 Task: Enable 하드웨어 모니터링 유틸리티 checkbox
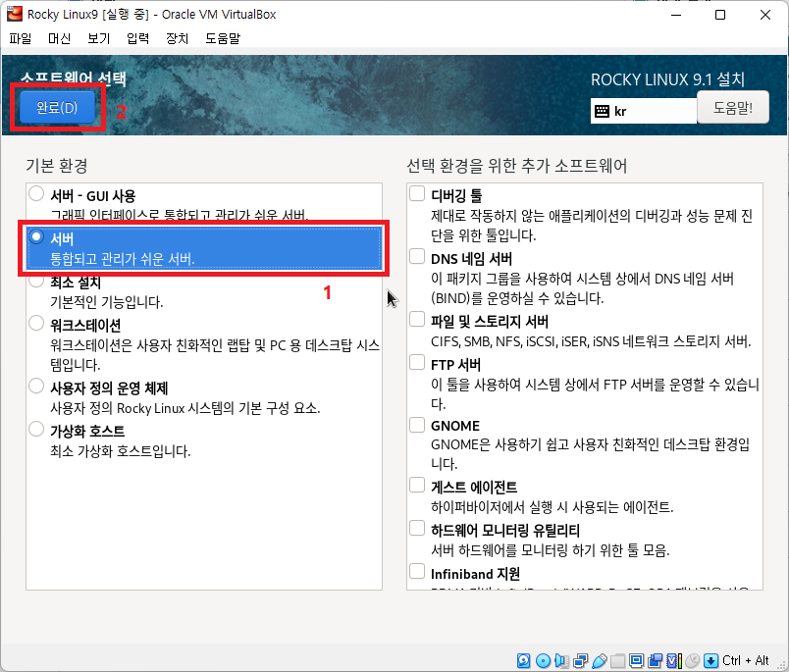417,528
